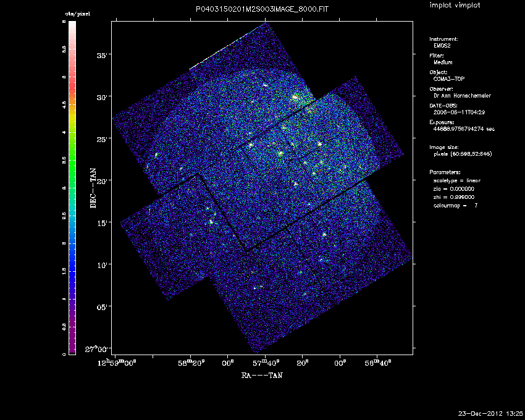Click 'scaletype = linear' parameter
This screenshot has width=525, height=420.
point(457,180)
